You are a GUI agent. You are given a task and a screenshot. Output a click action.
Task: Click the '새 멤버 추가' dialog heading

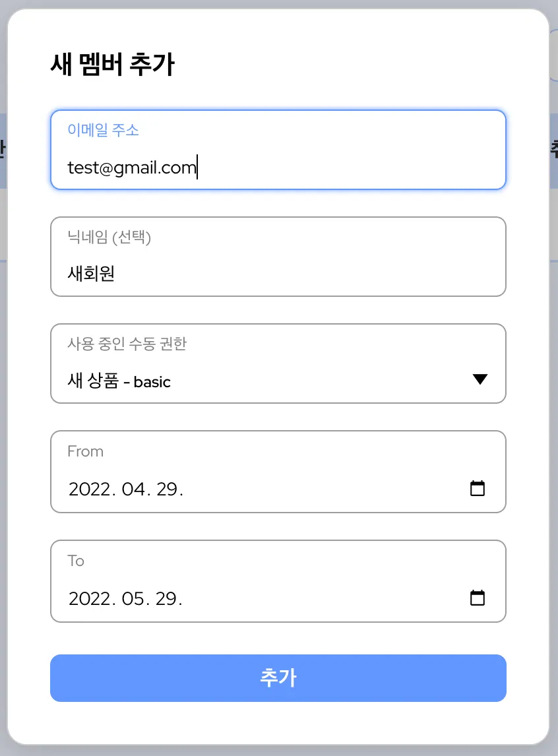112,65
